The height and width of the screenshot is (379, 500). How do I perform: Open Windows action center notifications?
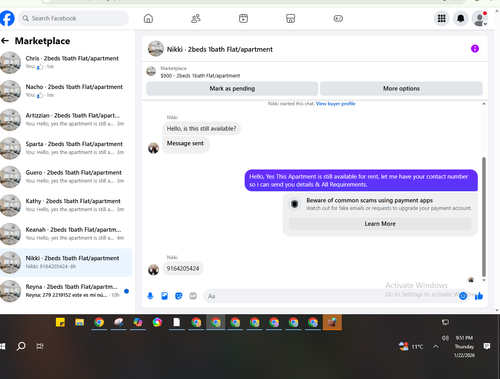[487, 346]
